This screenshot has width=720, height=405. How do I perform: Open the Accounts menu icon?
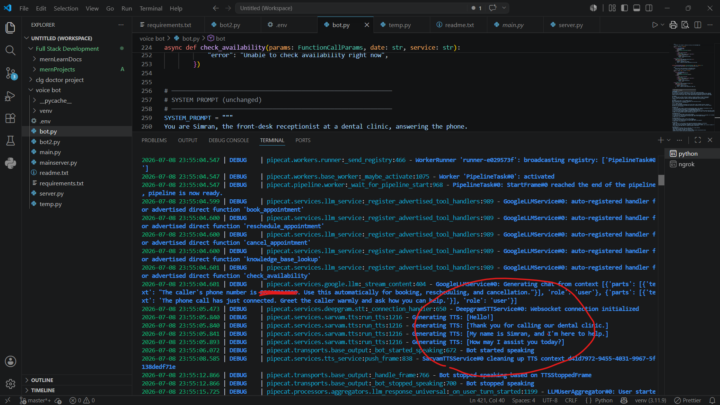10,362
